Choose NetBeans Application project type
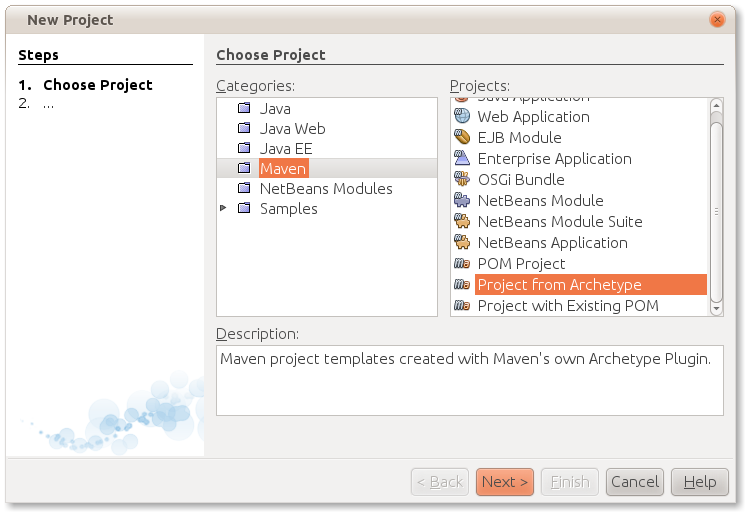This screenshot has height=512, width=745. [x=553, y=242]
